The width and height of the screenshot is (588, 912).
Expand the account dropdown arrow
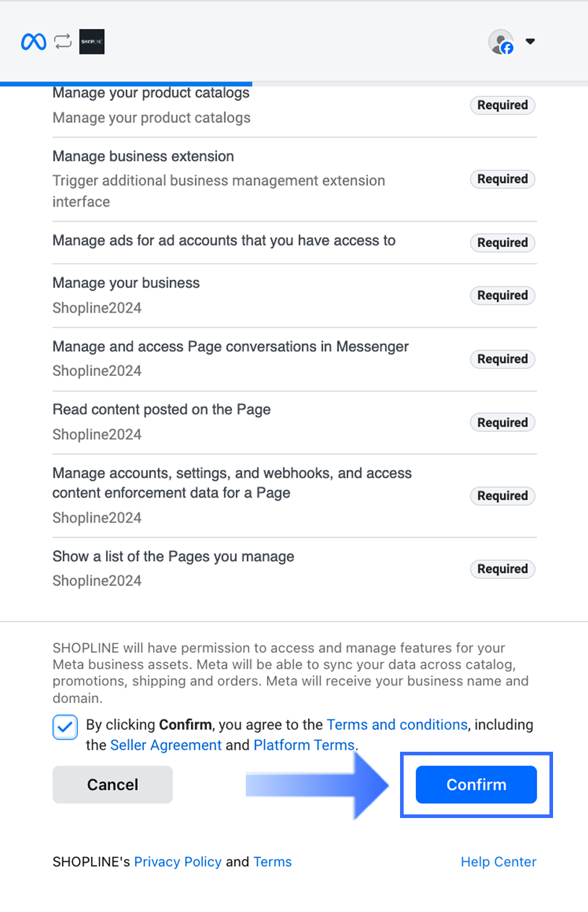[x=530, y=42]
